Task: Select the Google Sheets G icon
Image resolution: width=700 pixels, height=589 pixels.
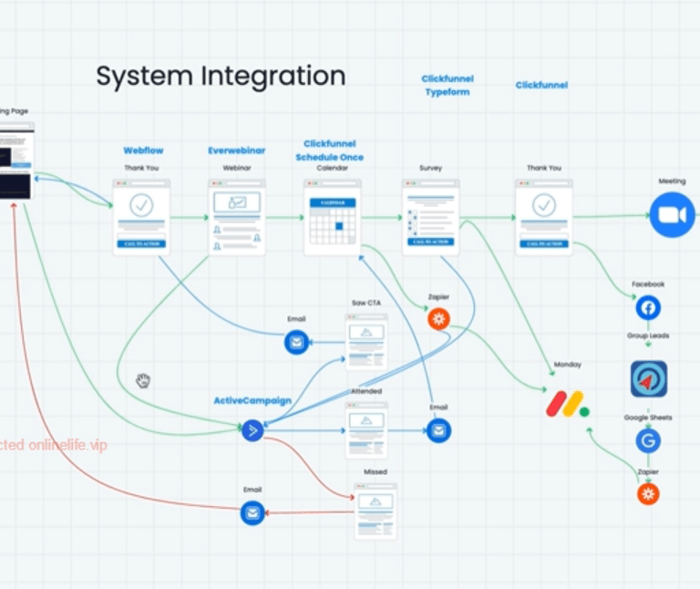Action: 648,440
